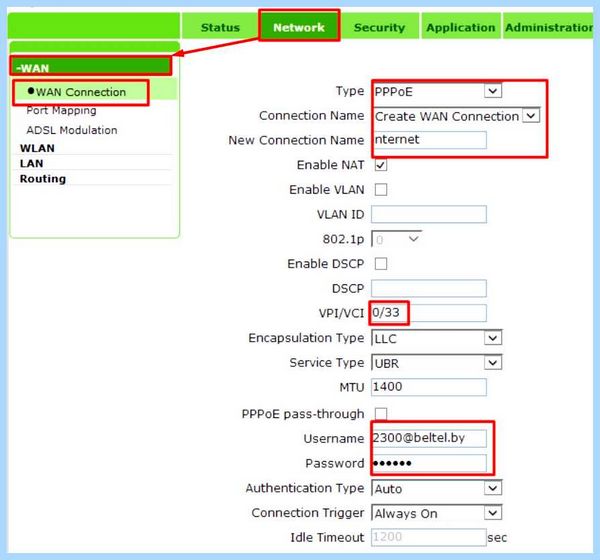Image resolution: width=600 pixels, height=560 pixels.
Task: Uncheck the Enable NAT checkbox
Action: click(381, 165)
